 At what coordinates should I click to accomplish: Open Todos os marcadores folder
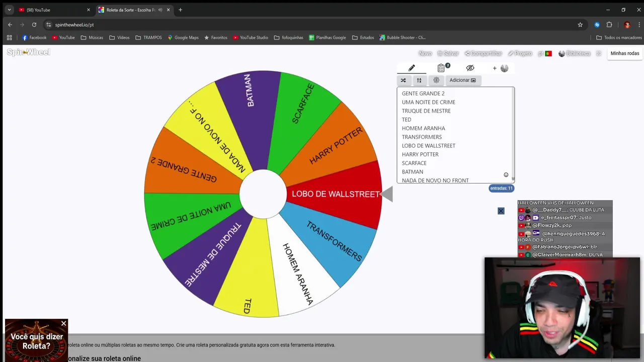click(x=619, y=38)
